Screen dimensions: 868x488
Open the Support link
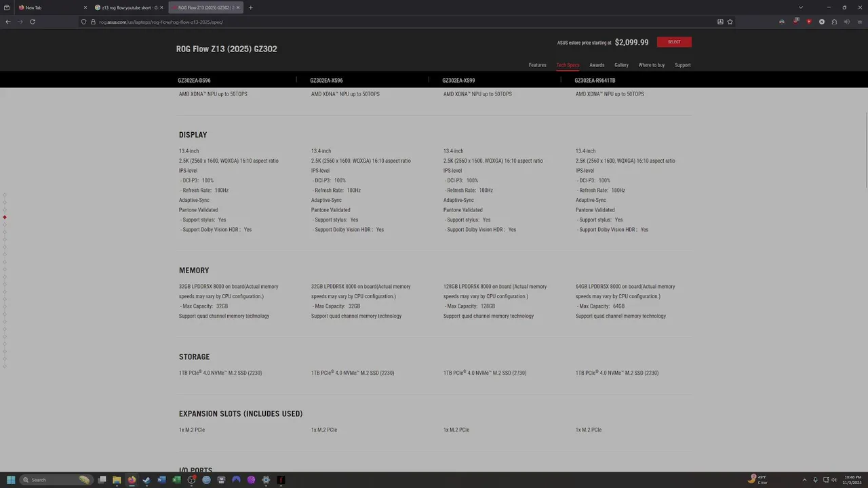(x=682, y=65)
